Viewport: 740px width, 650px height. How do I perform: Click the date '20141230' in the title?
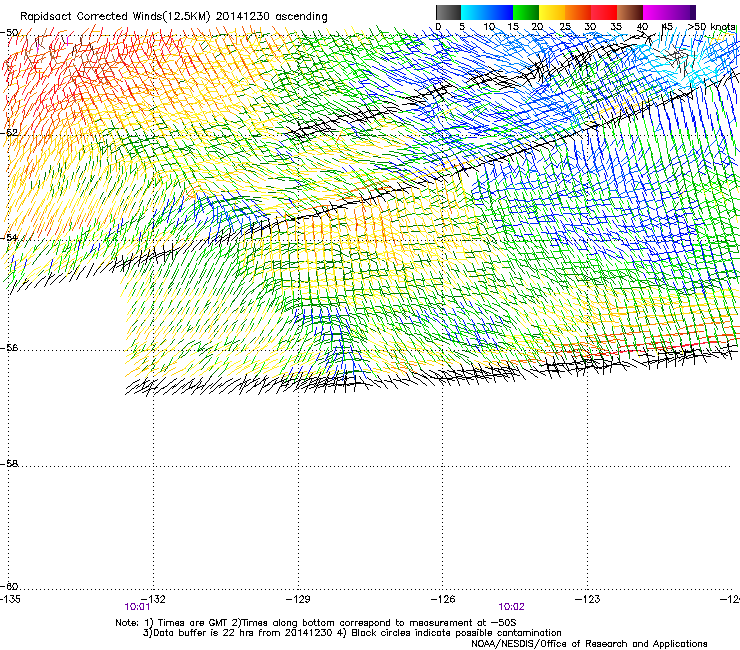243,16
